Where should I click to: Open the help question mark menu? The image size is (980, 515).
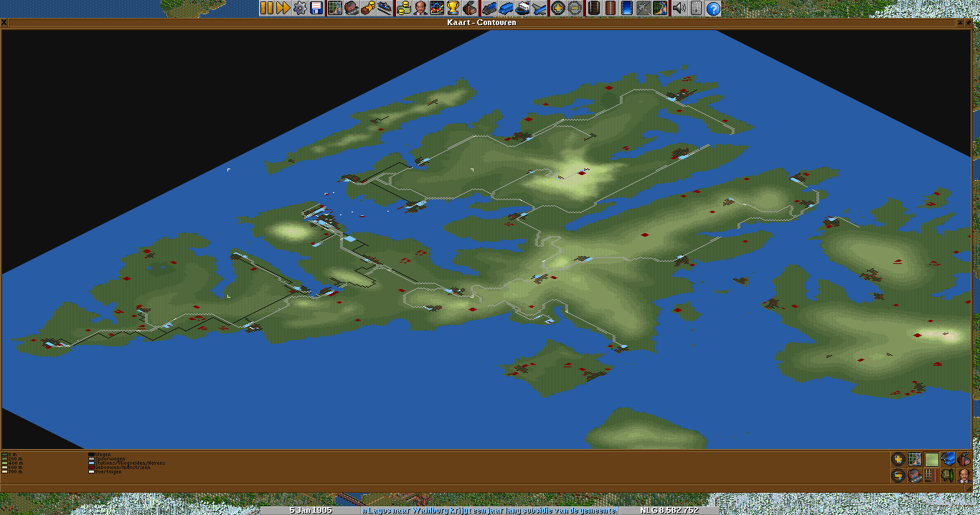[713, 8]
